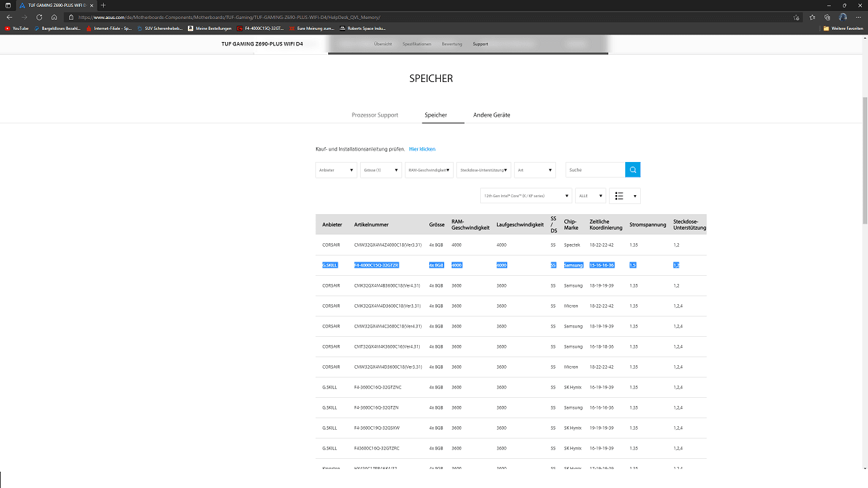Viewport: 868px width, 488px height.
Task: Click the F43600C16Q-32GTZRC article number
Action: coord(377,448)
